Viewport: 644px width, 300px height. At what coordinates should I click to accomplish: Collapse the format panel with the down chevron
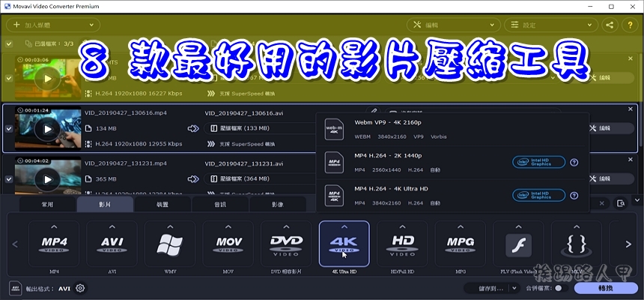click(637, 200)
